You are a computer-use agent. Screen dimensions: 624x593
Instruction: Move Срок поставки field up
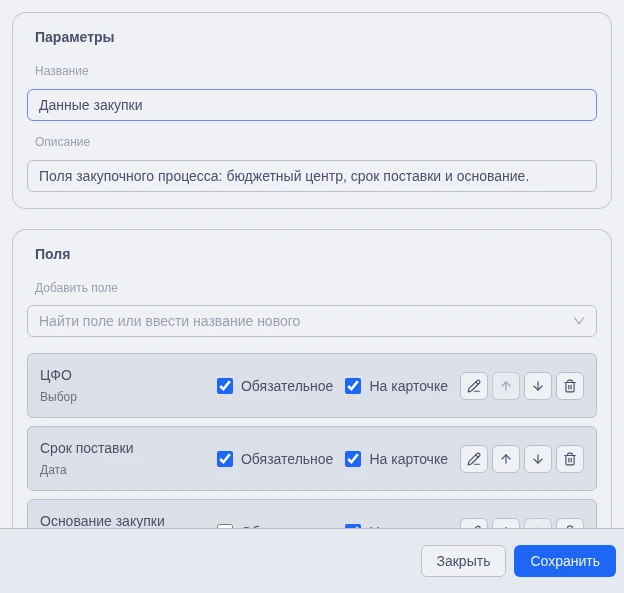click(506, 459)
